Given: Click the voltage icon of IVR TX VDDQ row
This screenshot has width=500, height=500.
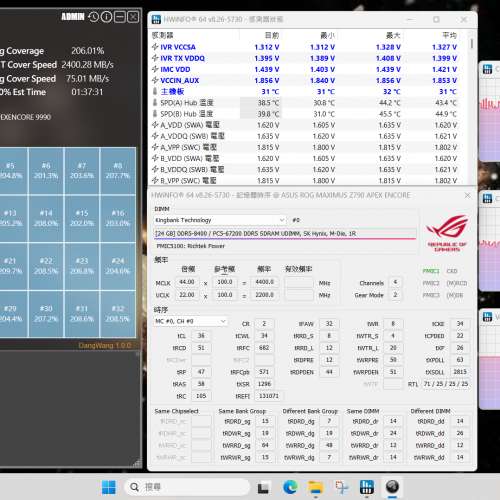Looking at the screenshot, I should [x=155, y=58].
